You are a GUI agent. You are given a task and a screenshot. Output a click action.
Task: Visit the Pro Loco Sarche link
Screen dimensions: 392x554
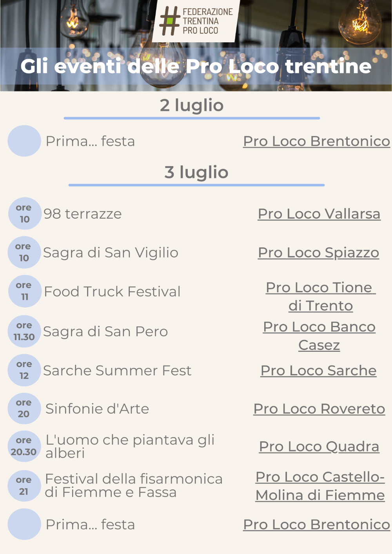[318, 371]
